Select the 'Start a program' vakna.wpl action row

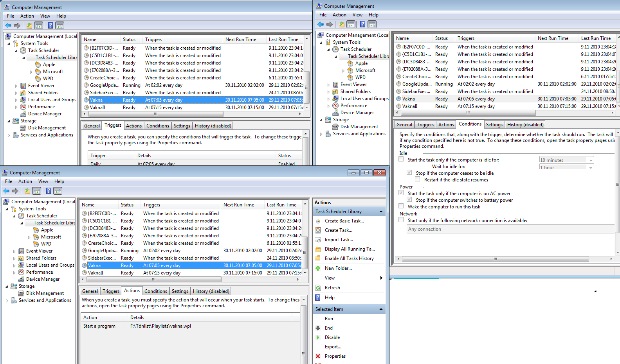point(160,326)
